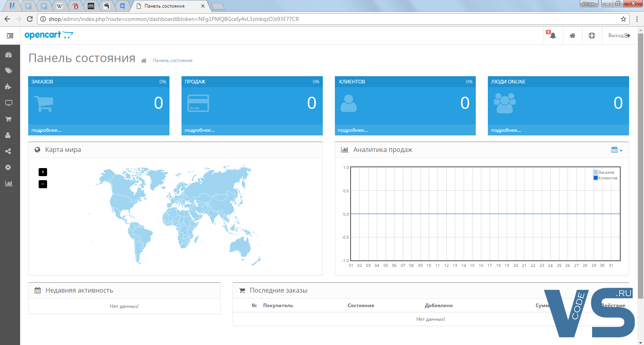Open the System gear sidebar icon
Screen dimensions: 644x345
pyautogui.click(x=8, y=167)
